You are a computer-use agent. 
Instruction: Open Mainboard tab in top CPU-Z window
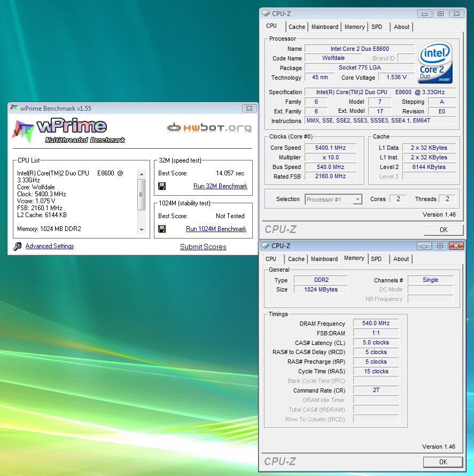click(x=325, y=27)
